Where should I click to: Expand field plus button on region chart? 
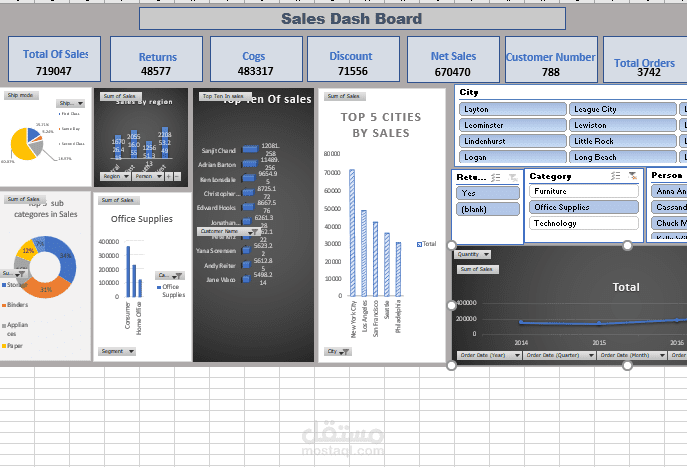tap(169, 176)
